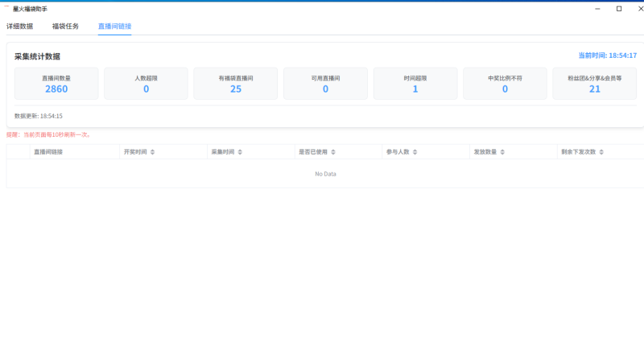Click the 参与人数 column sort icon
The image size is (644, 338).
[415, 151]
